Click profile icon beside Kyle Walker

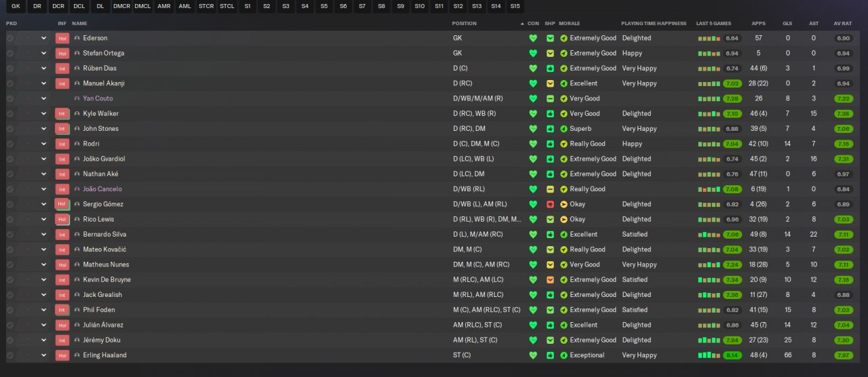point(77,114)
